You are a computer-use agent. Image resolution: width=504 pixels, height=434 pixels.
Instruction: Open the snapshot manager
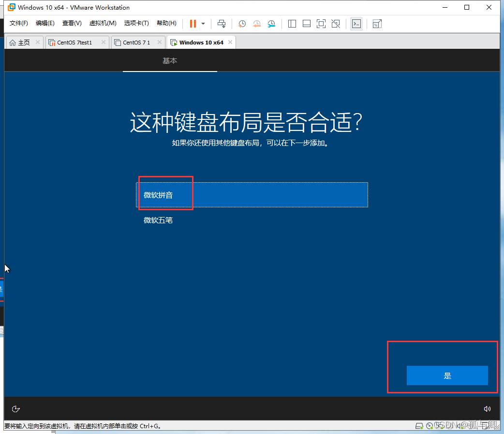point(272,24)
